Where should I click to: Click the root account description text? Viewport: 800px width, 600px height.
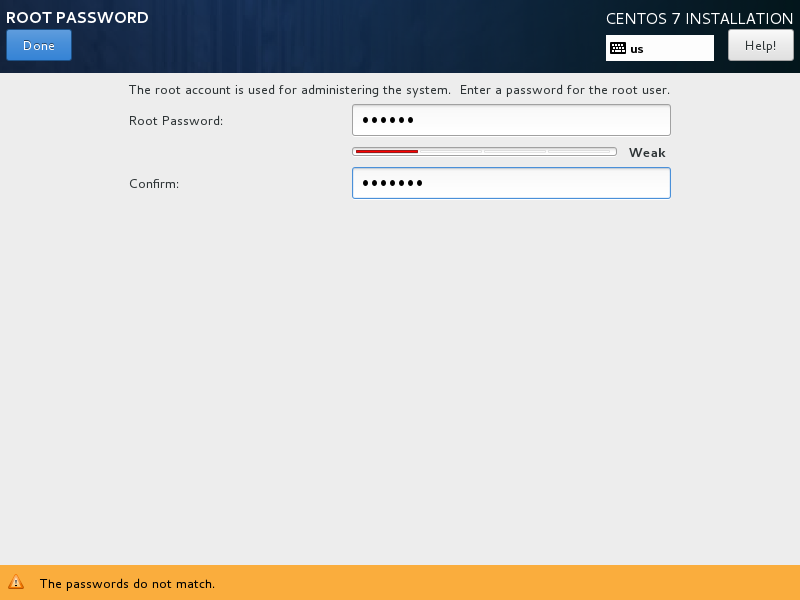pyautogui.click(x=399, y=90)
